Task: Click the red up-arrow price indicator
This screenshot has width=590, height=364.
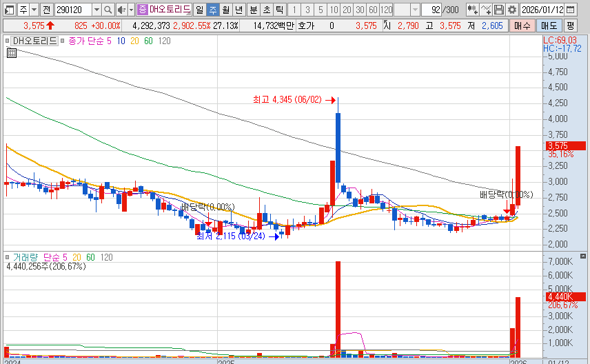Action: click(50, 26)
